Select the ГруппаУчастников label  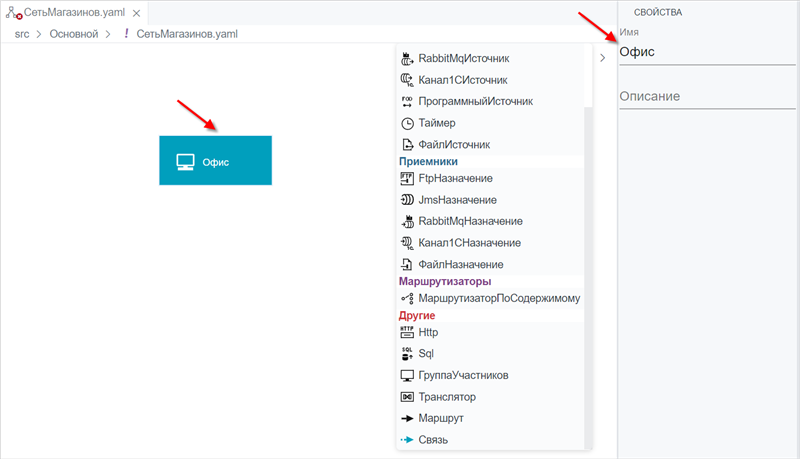(463, 375)
